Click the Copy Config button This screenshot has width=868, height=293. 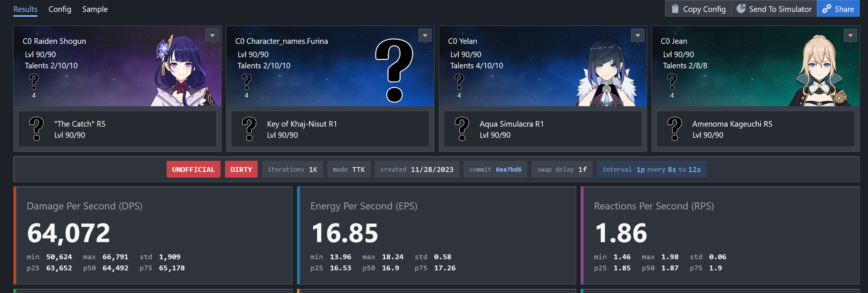coord(698,9)
